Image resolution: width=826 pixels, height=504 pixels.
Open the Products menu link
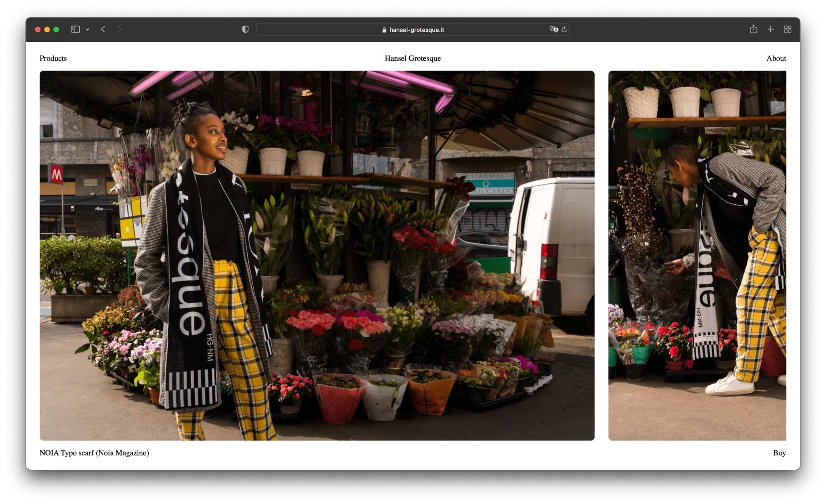(x=53, y=58)
